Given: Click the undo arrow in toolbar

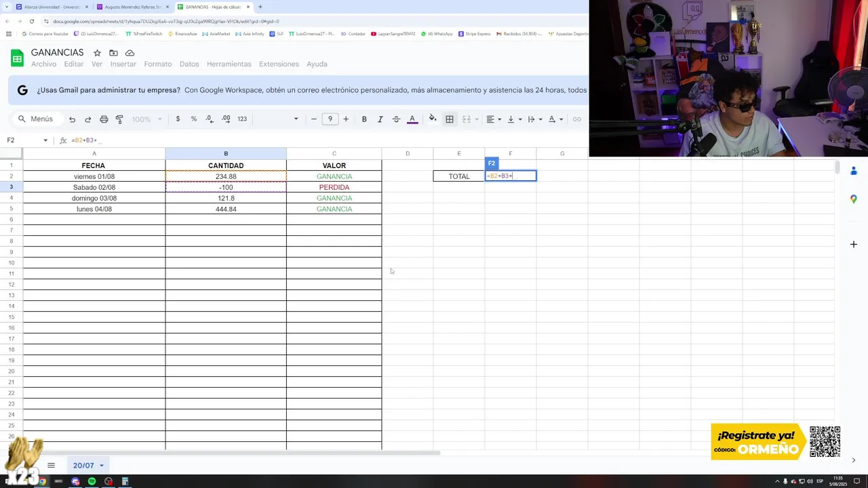Looking at the screenshot, I should (x=72, y=119).
